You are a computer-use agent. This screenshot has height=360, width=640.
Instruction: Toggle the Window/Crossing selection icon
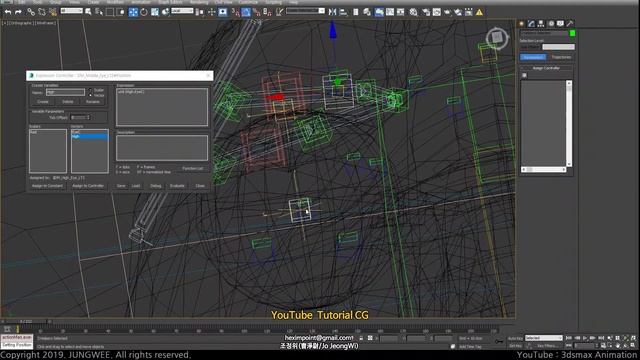coord(121,12)
